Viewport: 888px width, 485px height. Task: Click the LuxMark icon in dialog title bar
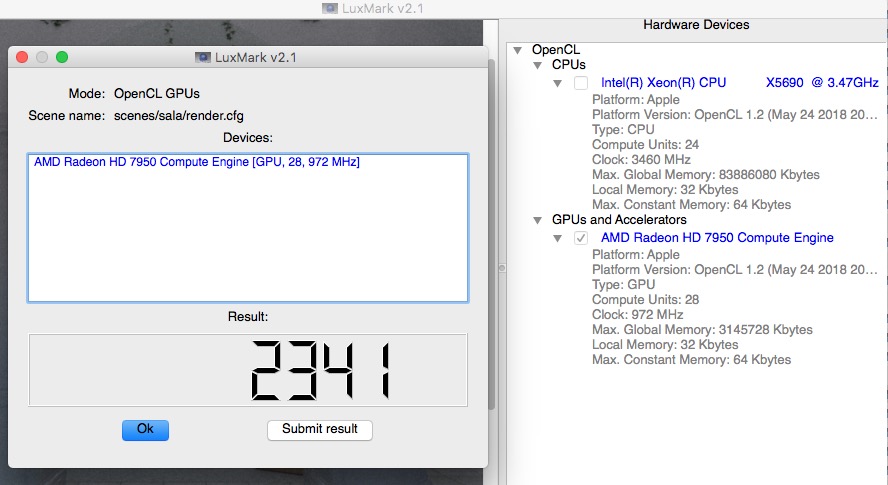pos(203,57)
